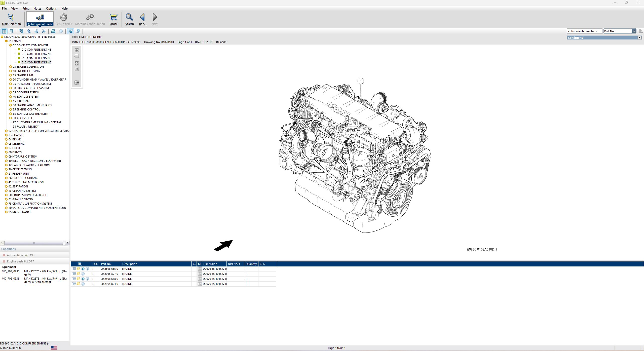This screenshot has height=351, width=644.
Task: Open the Part No. search type dropdown
Action: pyautogui.click(x=634, y=31)
